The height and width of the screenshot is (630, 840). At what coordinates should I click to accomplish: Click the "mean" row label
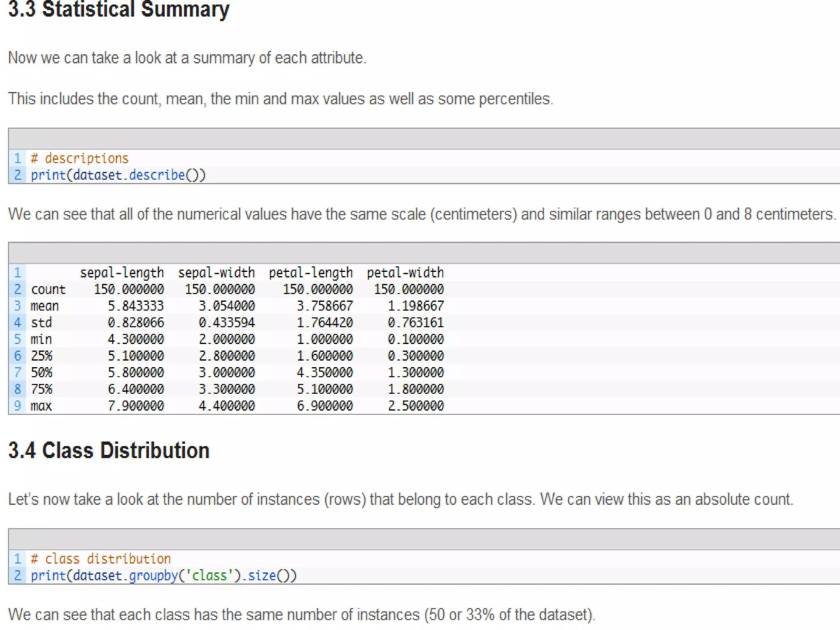tap(45, 306)
